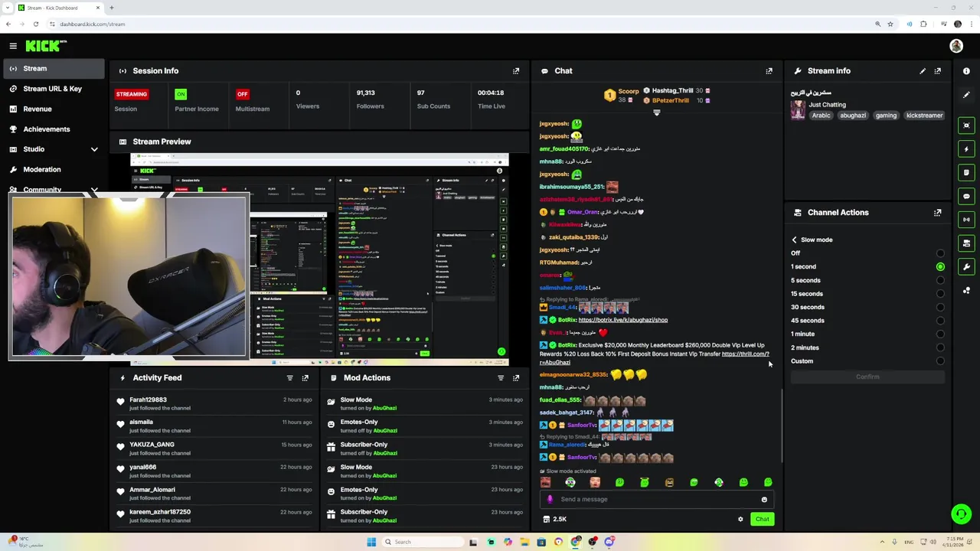Edit stream info with the pencil icon
The height and width of the screenshot is (551, 980).
pos(923,71)
